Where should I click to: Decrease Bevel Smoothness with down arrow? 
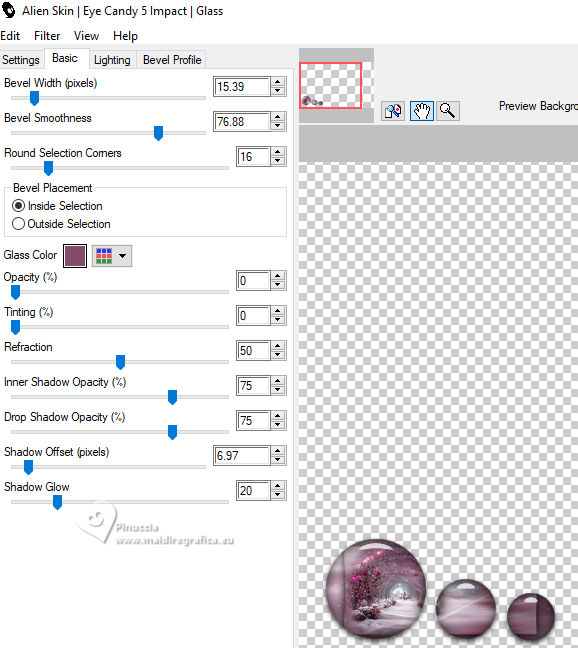click(278, 126)
